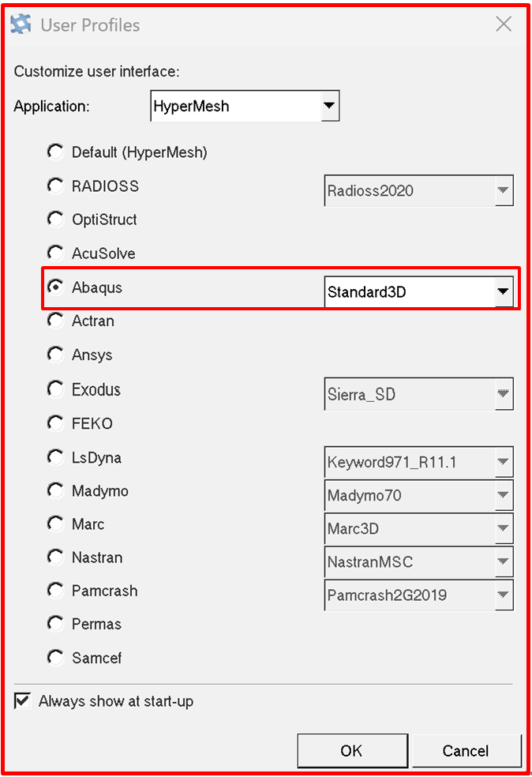
Task: Confirm selection with the OK button
Action: point(352,751)
